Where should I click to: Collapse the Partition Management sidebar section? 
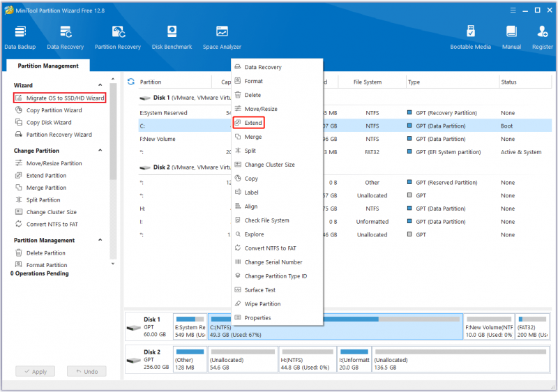[100, 240]
